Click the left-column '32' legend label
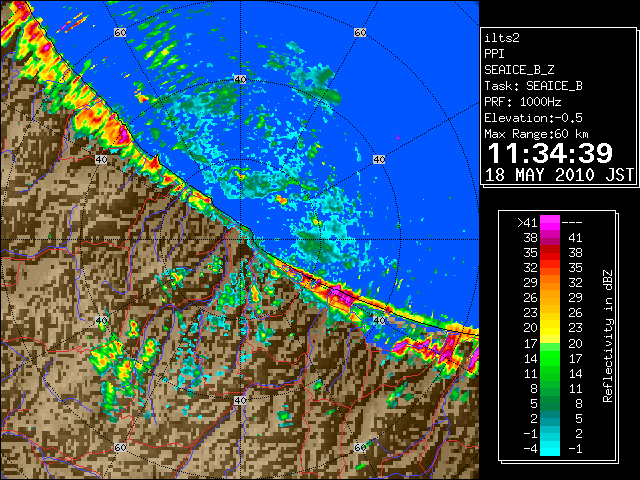Screen dimensions: 640x480 [x=530, y=268]
